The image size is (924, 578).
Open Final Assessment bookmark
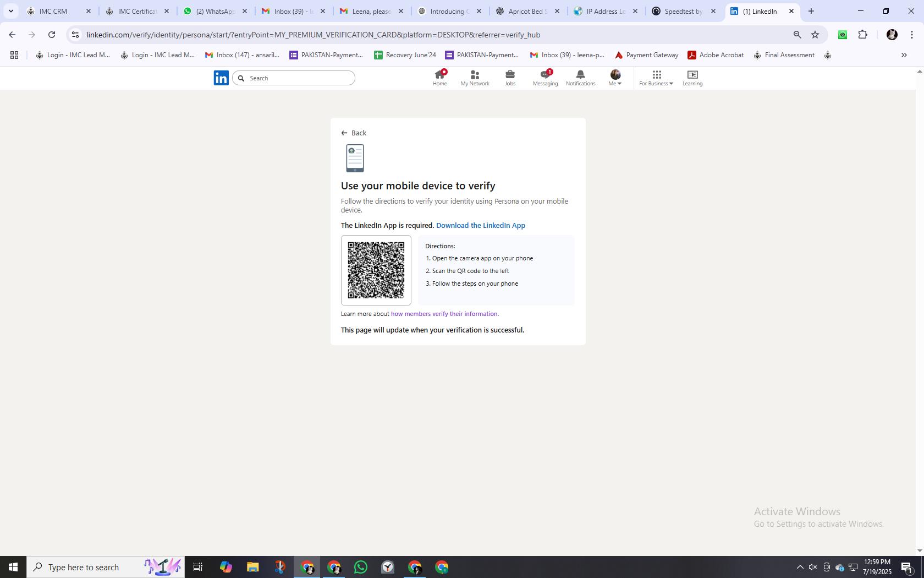point(784,55)
